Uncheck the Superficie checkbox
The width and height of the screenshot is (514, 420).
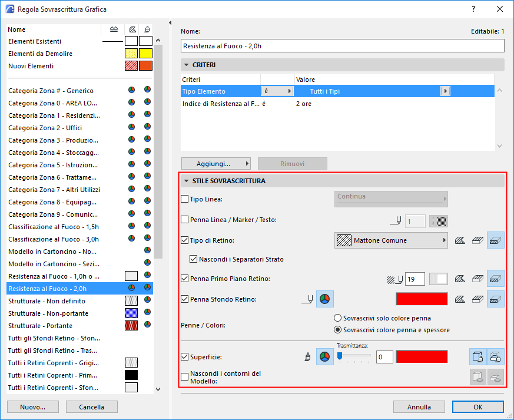(184, 357)
